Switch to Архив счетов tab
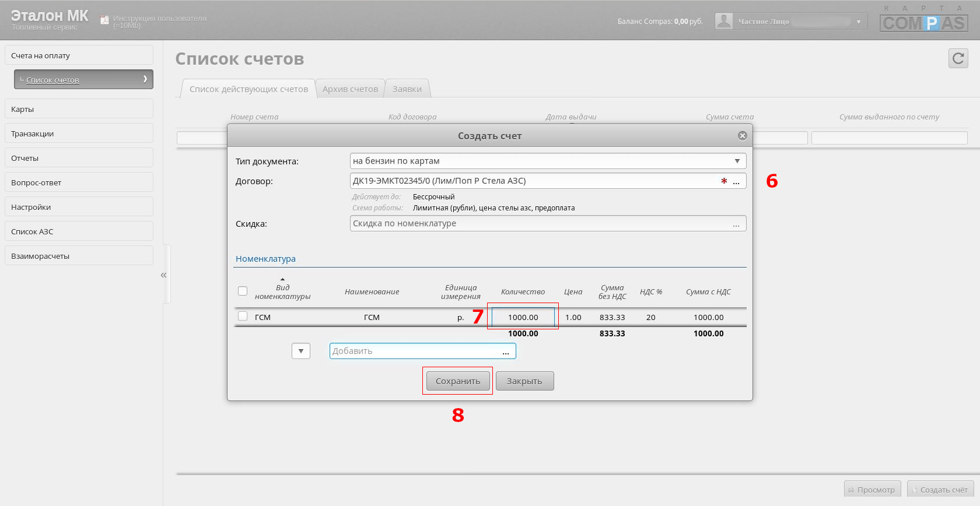This screenshot has height=506, width=980. pyautogui.click(x=350, y=89)
